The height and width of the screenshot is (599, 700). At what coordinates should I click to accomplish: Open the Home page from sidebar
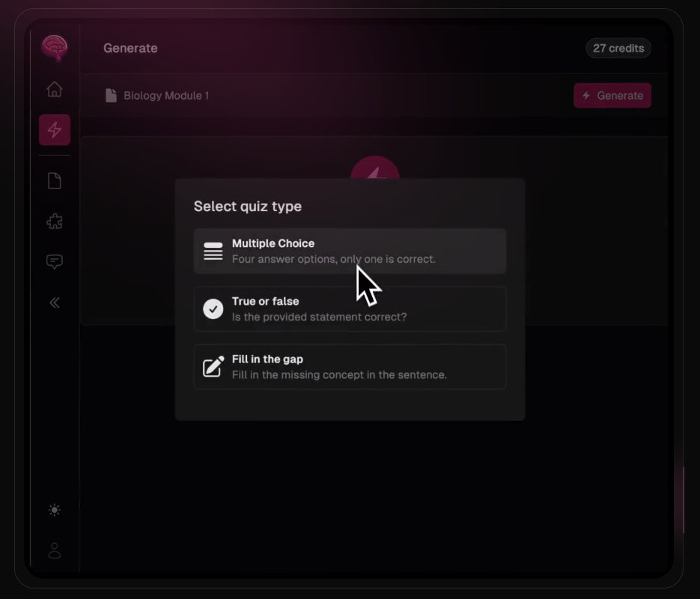[55, 89]
